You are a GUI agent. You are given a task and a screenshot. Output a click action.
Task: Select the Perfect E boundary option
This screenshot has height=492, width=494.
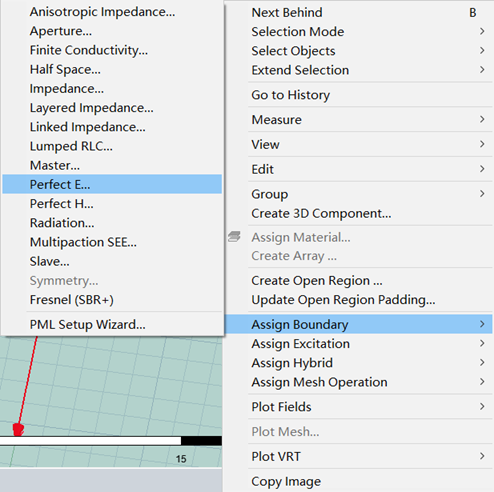click(x=112, y=184)
